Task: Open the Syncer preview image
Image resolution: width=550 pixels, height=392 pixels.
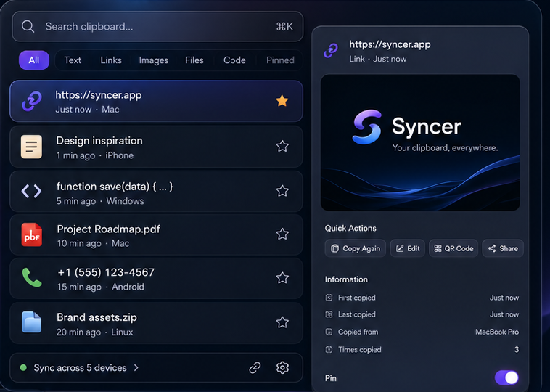Action: [x=420, y=142]
